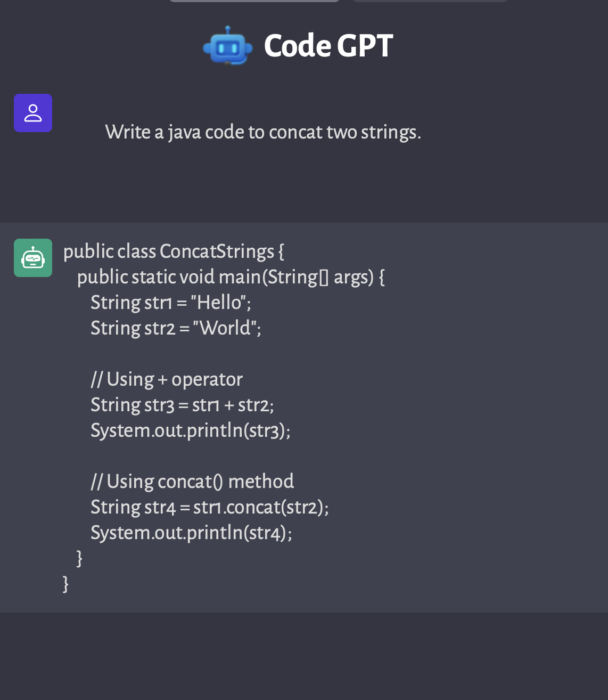Viewport: 608px width, 700px height.
Task: Click the left bar at the top edge
Action: tap(254, 1)
